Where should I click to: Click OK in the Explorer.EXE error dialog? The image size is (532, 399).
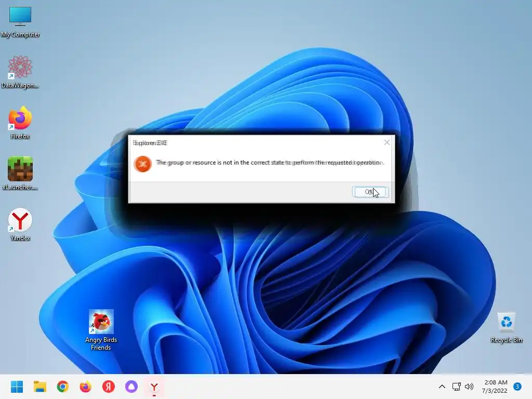pos(370,192)
